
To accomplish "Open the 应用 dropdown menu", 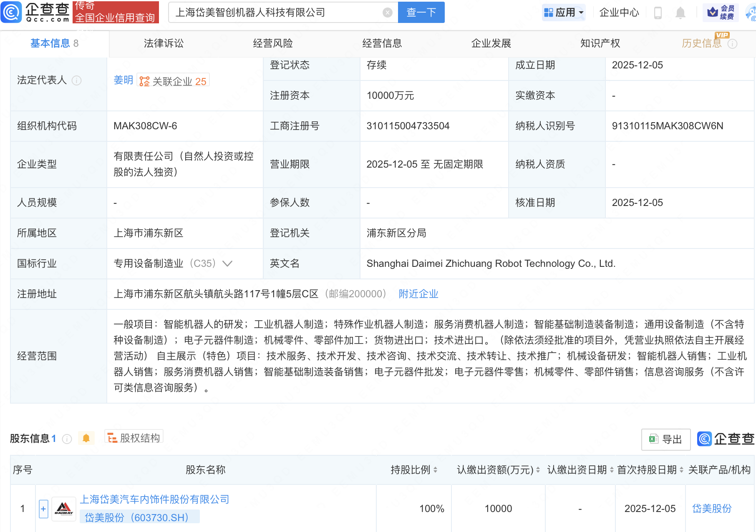I will coord(564,12).
